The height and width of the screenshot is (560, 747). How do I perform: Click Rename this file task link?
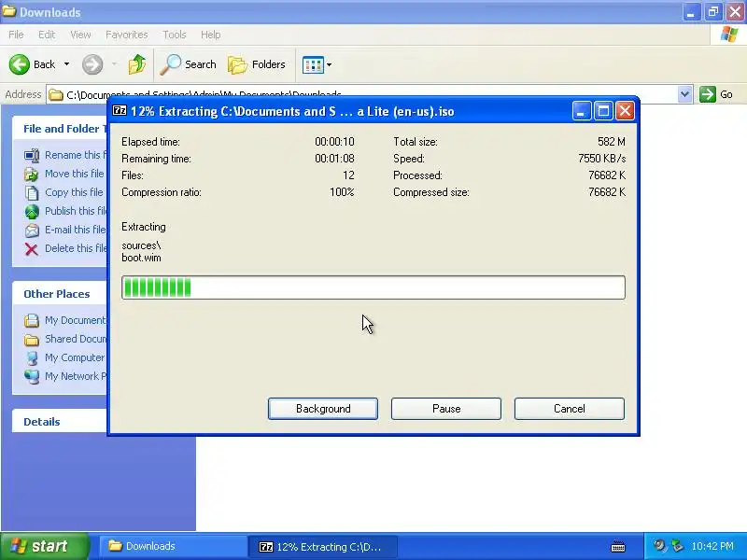tap(76, 155)
